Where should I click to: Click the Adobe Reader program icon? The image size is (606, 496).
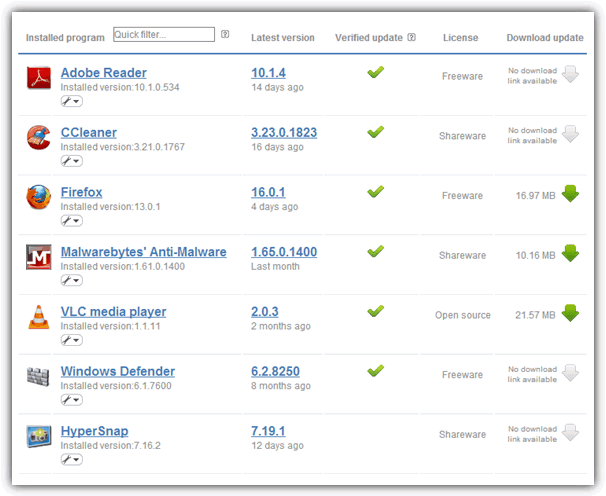(39, 78)
